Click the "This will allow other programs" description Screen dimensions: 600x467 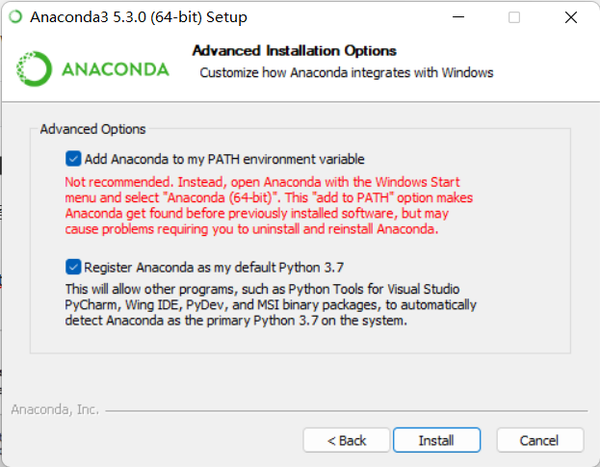270,304
